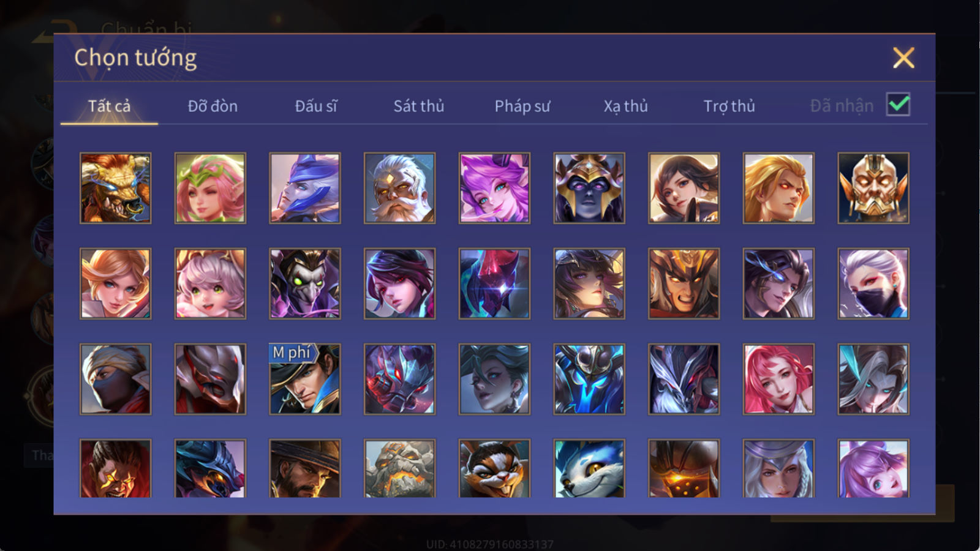The image size is (980, 551).
Task: Pick the pink-haired hero with green leaf crown
Action: (210, 188)
